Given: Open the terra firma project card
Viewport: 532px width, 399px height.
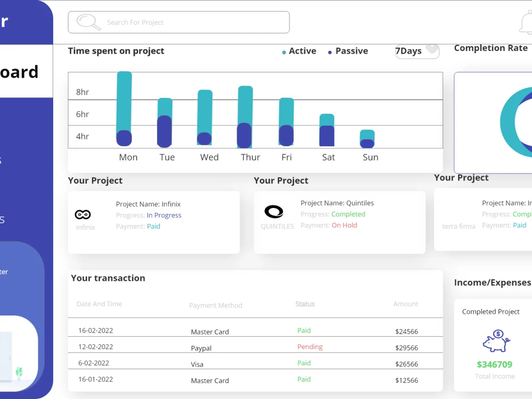Looking at the screenshot, I should click(483, 221).
